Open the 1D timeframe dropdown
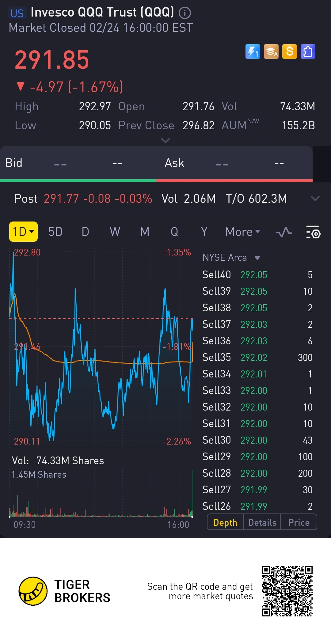The image size is (331, 644). coord(23,232)
